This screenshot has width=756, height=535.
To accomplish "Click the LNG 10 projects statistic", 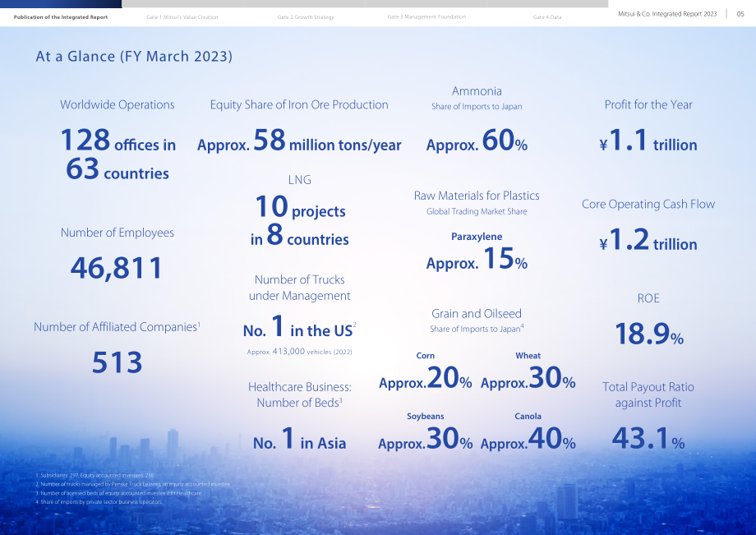I will pyautogui.click(x=300, y=207).
